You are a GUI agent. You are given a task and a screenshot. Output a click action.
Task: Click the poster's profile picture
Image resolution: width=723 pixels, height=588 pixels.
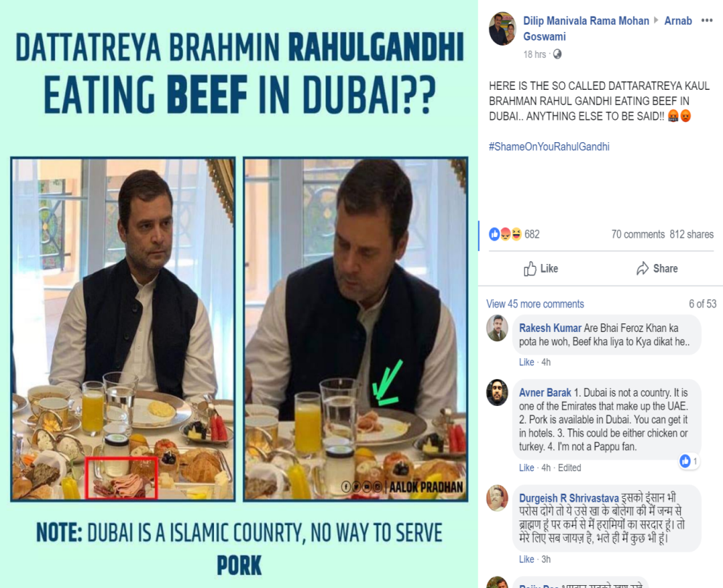503,28
